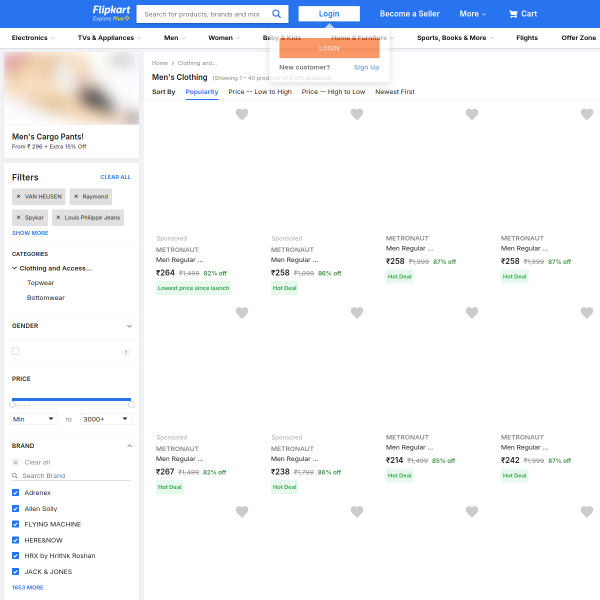Sort by Newest First
The image size is (600, 600).
(x=395, y=92)
